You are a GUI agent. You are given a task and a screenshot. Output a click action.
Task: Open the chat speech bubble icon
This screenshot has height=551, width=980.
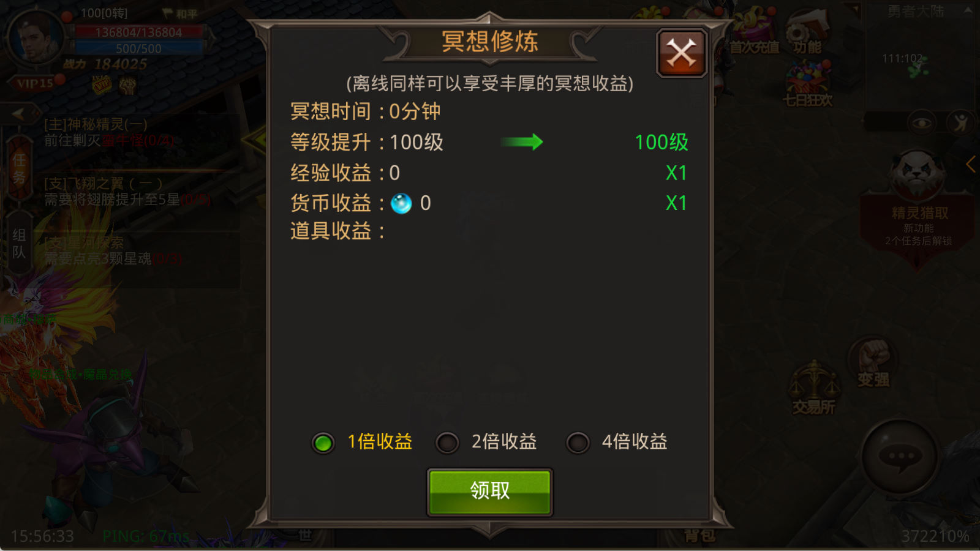(900, 456)
